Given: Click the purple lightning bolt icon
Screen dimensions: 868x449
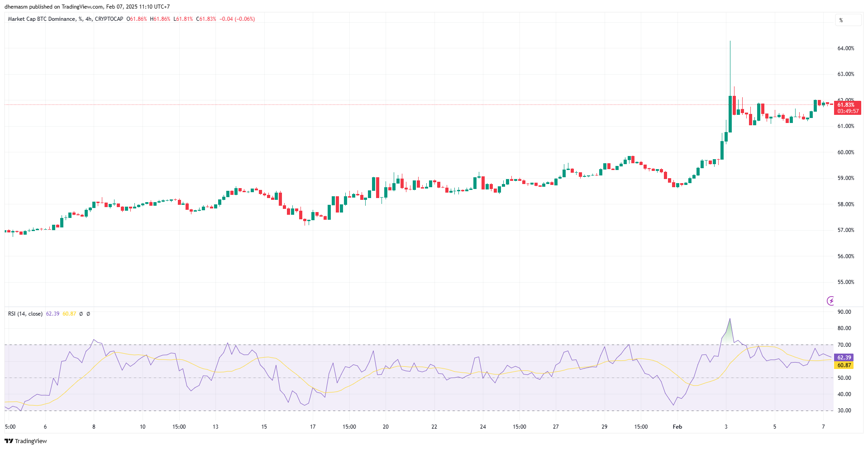Looking at the screenshot, I should [x=830, y=301].
